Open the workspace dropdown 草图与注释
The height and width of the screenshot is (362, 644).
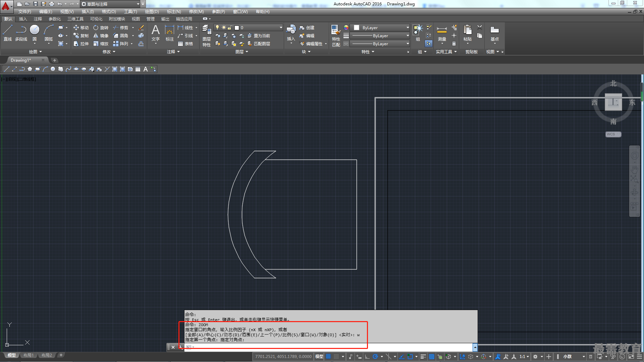pyautogui.click(x=111, y=4)
